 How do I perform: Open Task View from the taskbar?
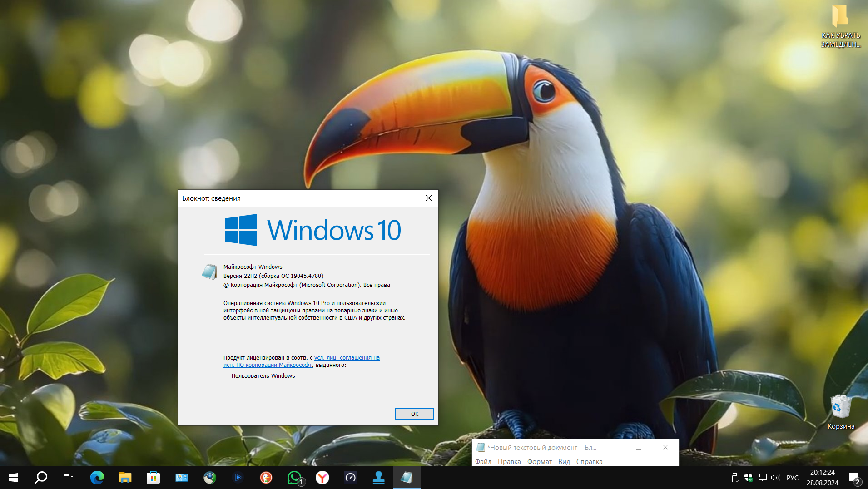pyautogui.click(x=68, y=478)
